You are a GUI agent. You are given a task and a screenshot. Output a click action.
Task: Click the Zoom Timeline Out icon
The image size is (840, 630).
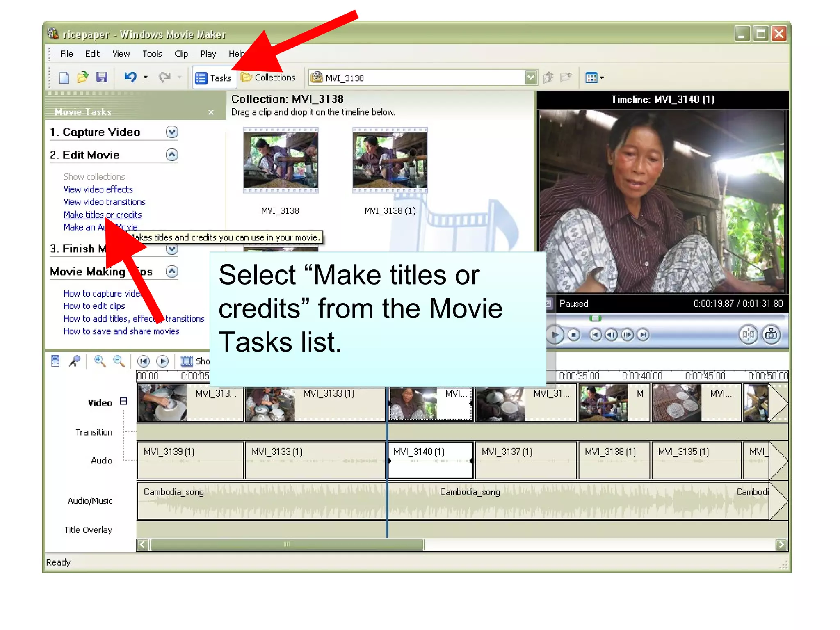[119, 361]
